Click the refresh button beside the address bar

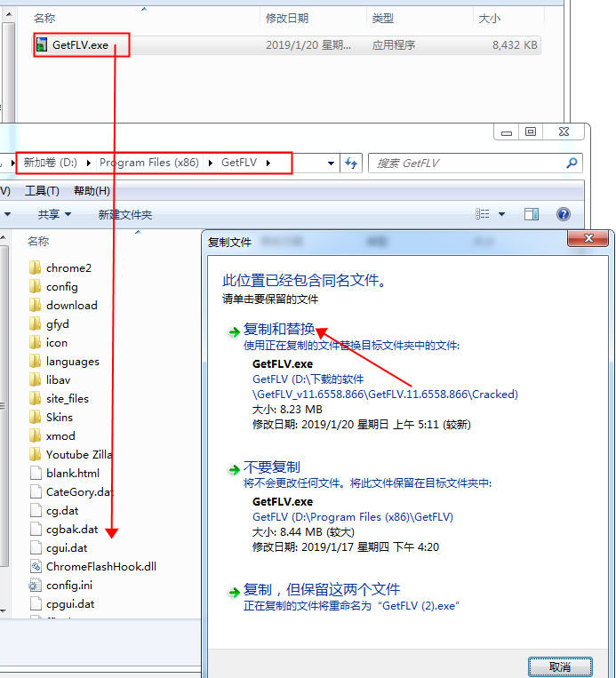click(351, 163)
